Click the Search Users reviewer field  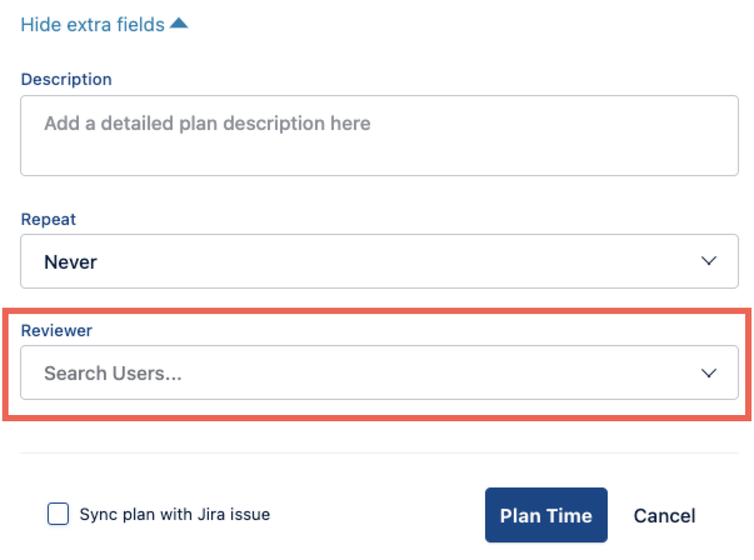pos(379,373)
